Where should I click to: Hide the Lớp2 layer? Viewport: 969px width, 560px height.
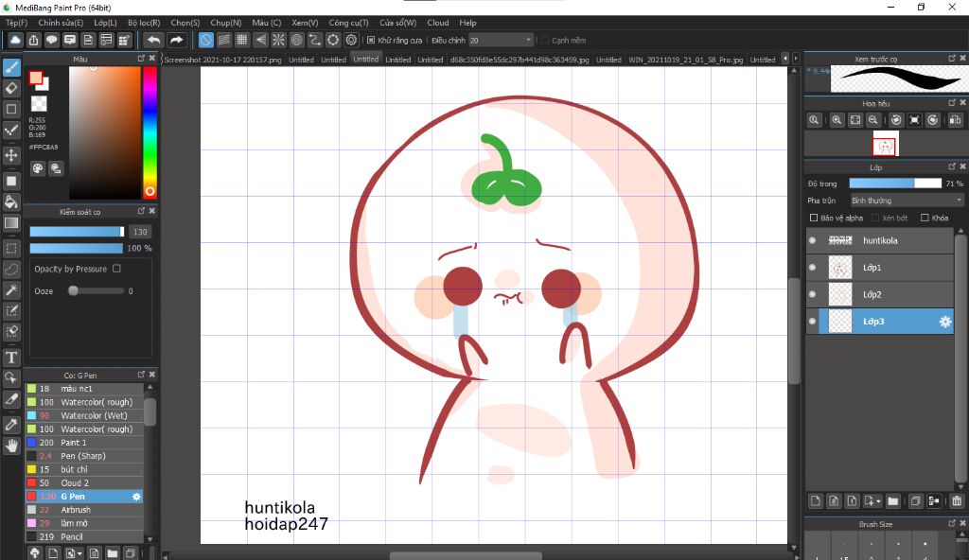tap(812, 294)
